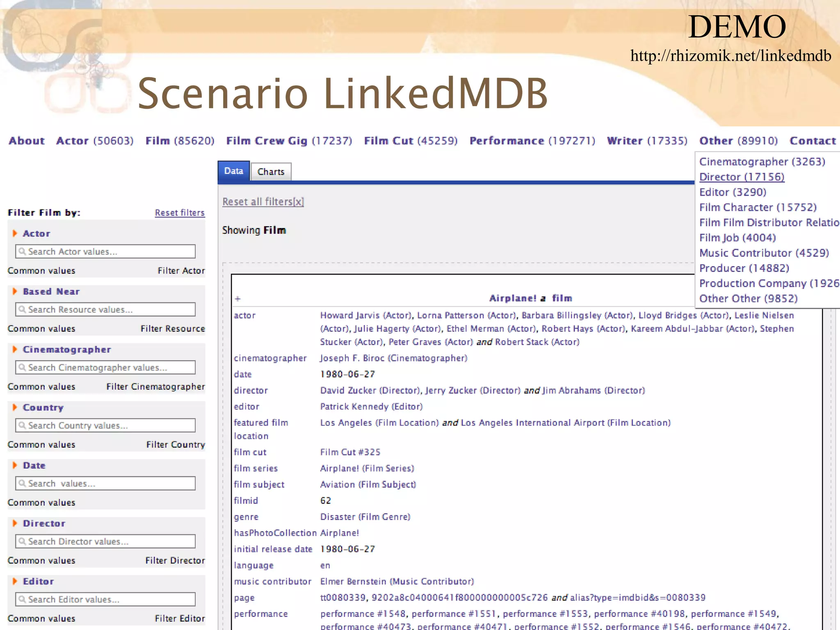Screen dimensions: 840x630
Task: Expand the Editor filter triangle
Action: [x=15, y=581]
